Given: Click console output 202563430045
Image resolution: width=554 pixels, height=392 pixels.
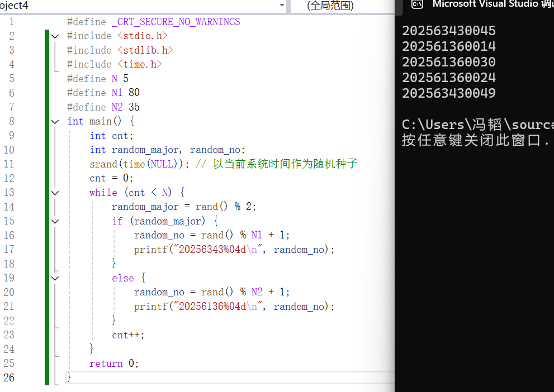Looking at the screenshot, I should tap(449, 31).
